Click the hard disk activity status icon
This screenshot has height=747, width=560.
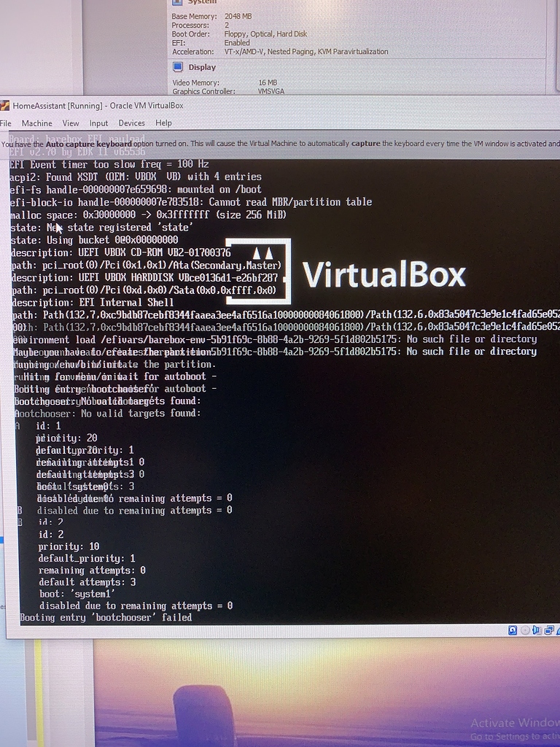[513, 630]
